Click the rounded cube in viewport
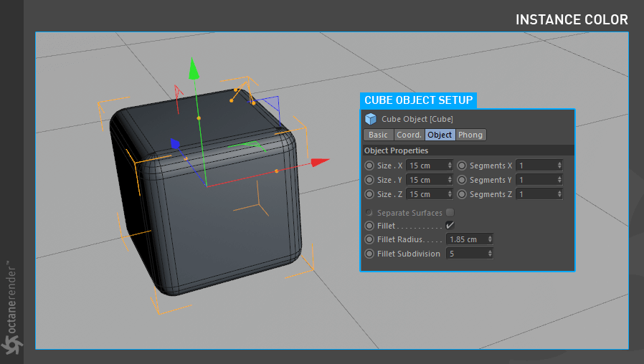Viewport: 644px width, 364px height. (205, 193)
